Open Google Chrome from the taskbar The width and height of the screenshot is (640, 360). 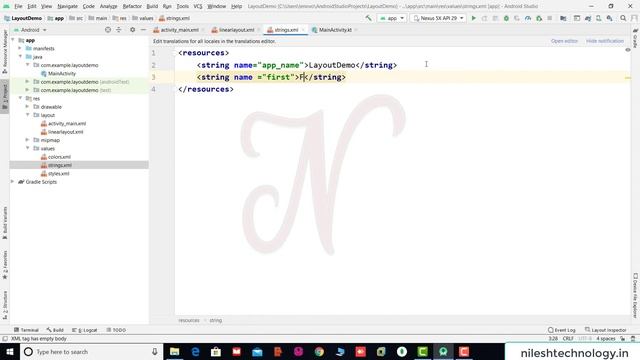[319, 351]
